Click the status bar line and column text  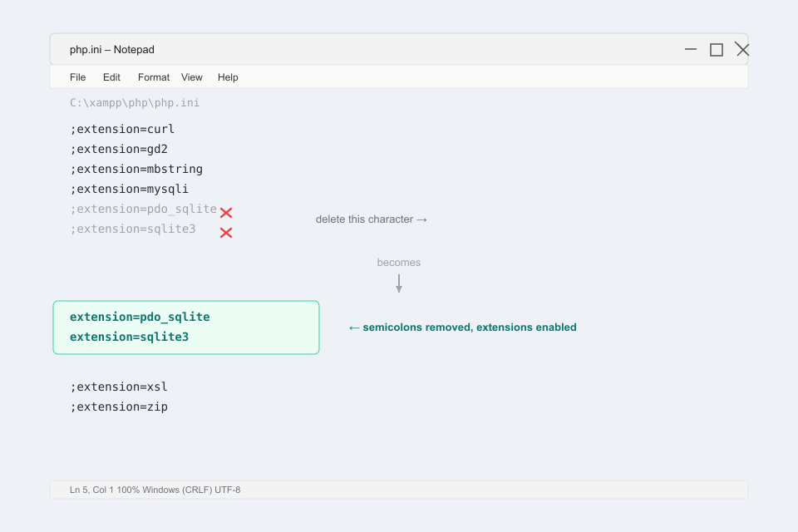91,490
